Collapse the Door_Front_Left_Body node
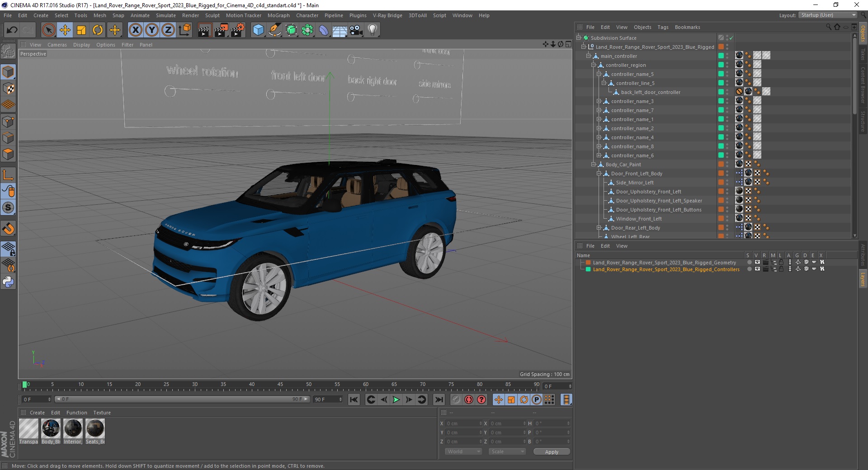The image size is (868, 470). click(599, 174)
